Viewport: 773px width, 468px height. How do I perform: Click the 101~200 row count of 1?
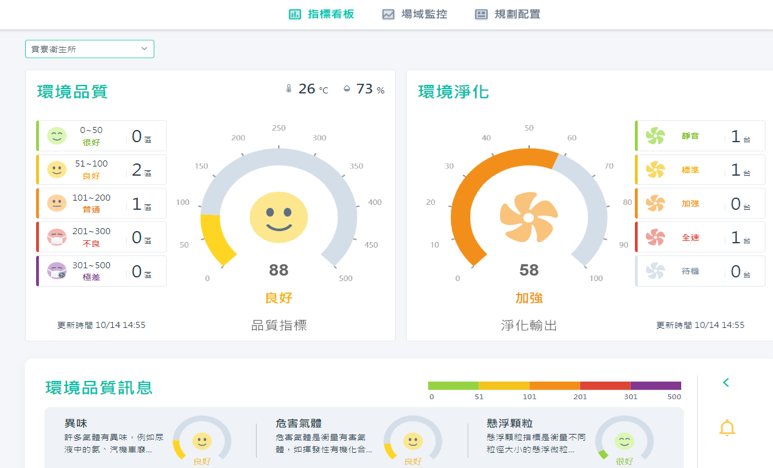tap(137, 204)
